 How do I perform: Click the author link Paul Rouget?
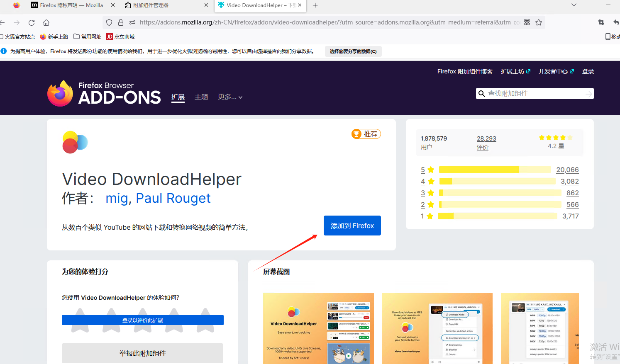(x=173, y=198)
